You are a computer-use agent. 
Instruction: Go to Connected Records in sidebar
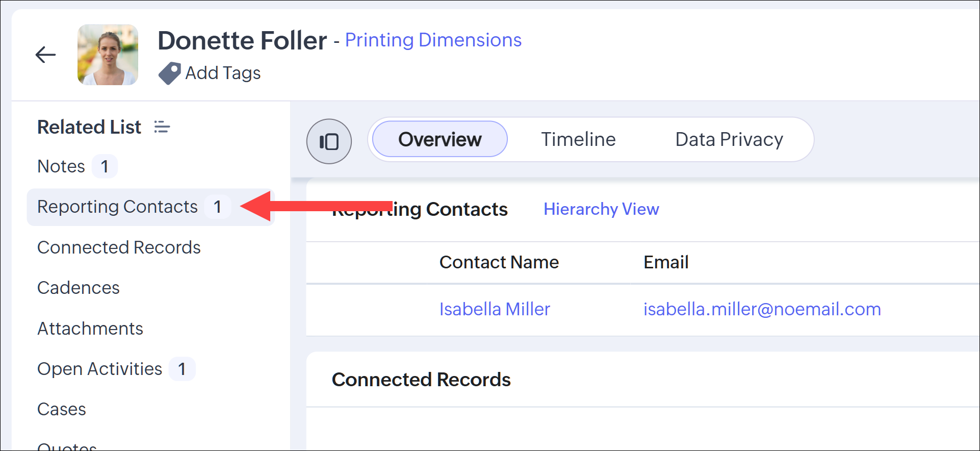coord(119,247)
